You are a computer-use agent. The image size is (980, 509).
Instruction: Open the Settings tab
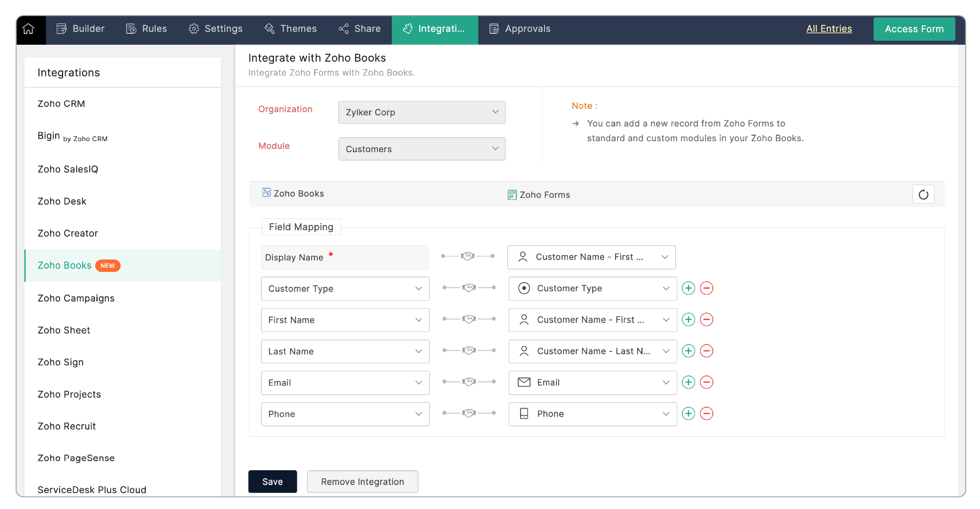(x=216, y=29)
